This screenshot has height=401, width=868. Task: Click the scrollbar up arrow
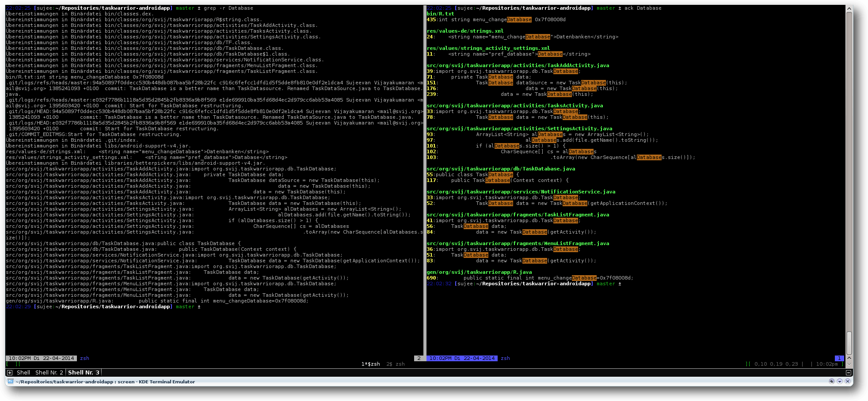coord(849,8)
